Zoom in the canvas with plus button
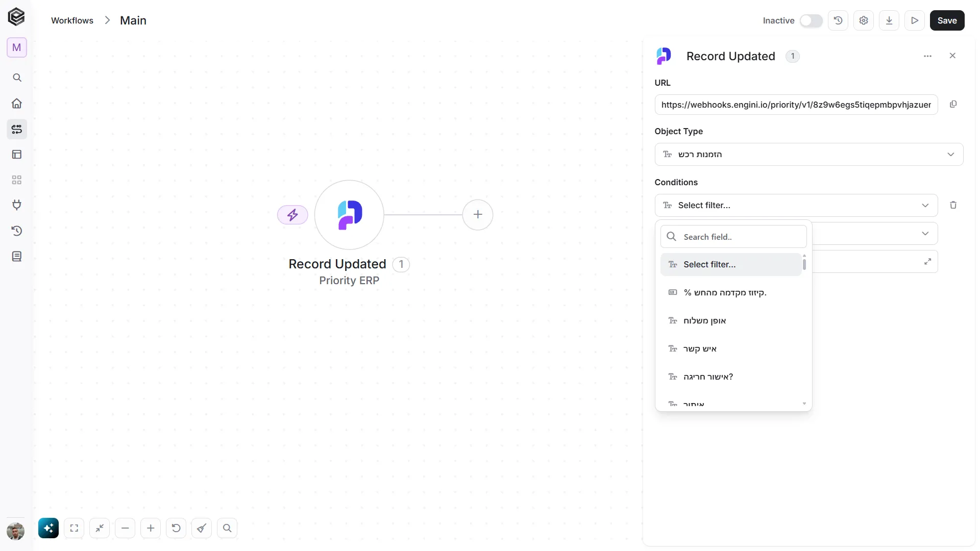 [151, 528]
